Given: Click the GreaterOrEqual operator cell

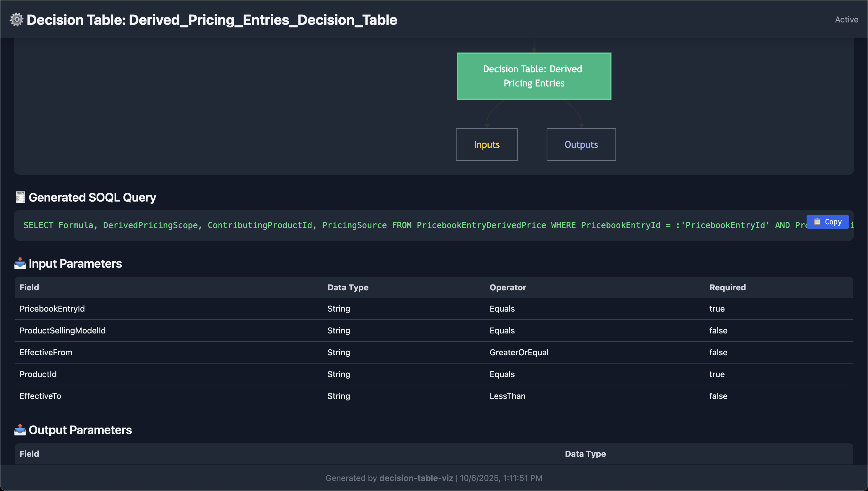Looking at the screenshot, I should (519, 352).
